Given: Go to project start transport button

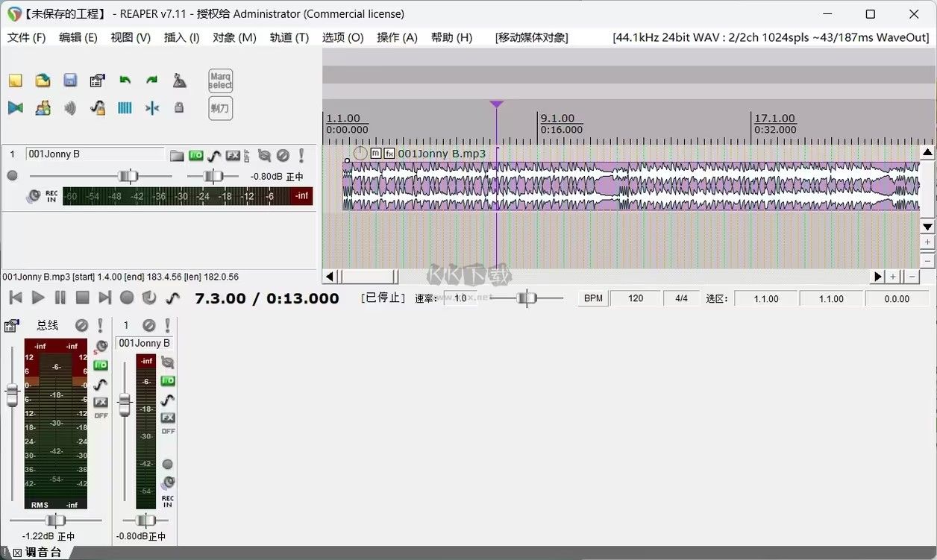Looking at the screenshot, I should (15, 298).
